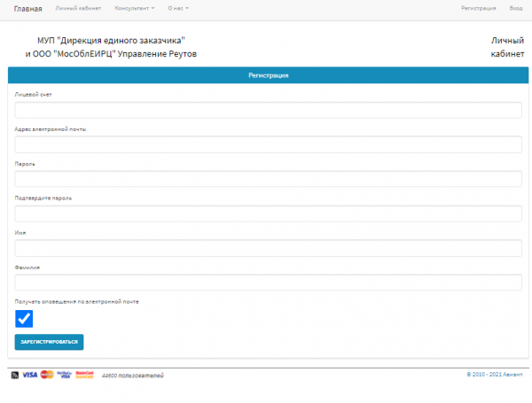Viewport: 532px width, 403px height.
Task: Open the © 2010 - 2021 Авиант link
Action: (495, 375)
